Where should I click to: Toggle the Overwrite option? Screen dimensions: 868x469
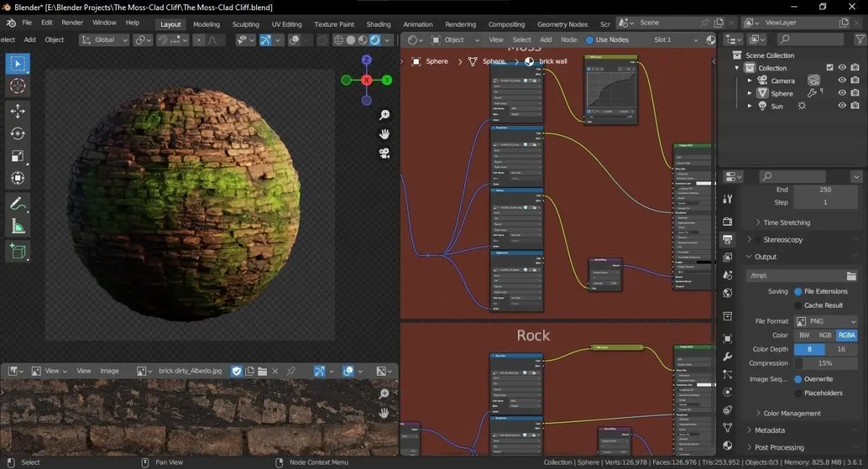tap(798, 379)
